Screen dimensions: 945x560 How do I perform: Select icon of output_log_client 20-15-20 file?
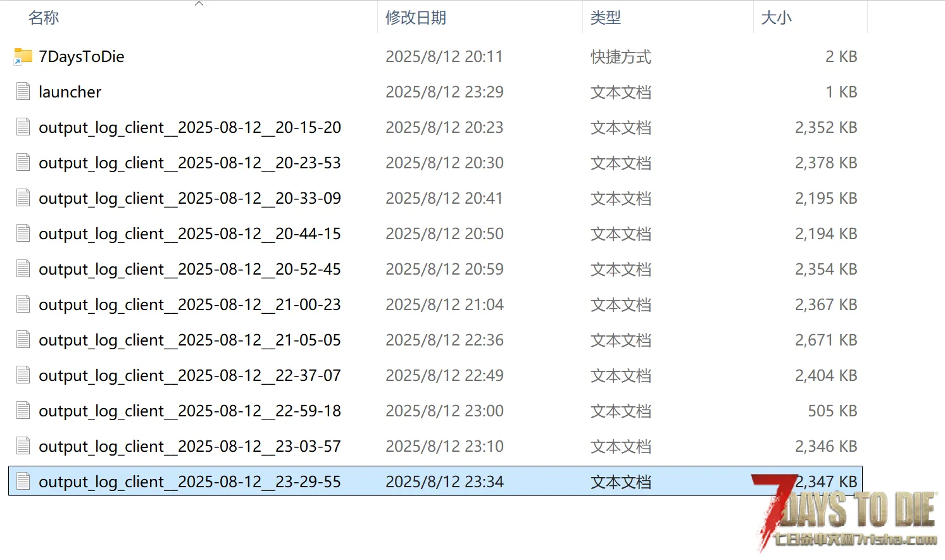coord(23,127)
